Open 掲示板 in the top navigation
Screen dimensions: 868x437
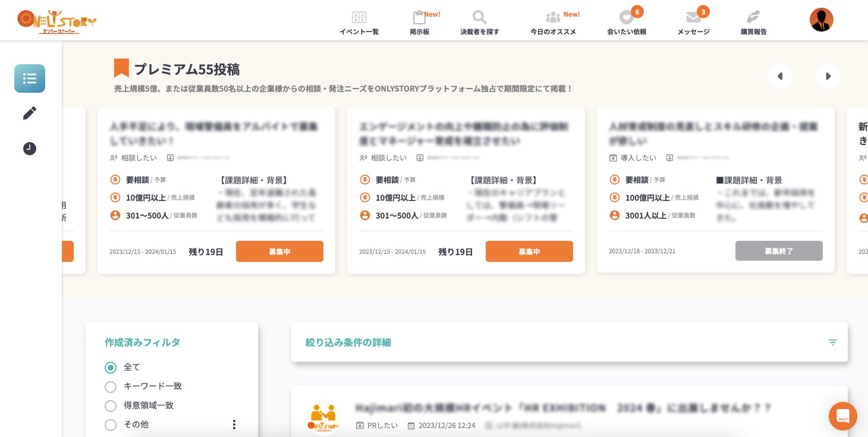420,23
